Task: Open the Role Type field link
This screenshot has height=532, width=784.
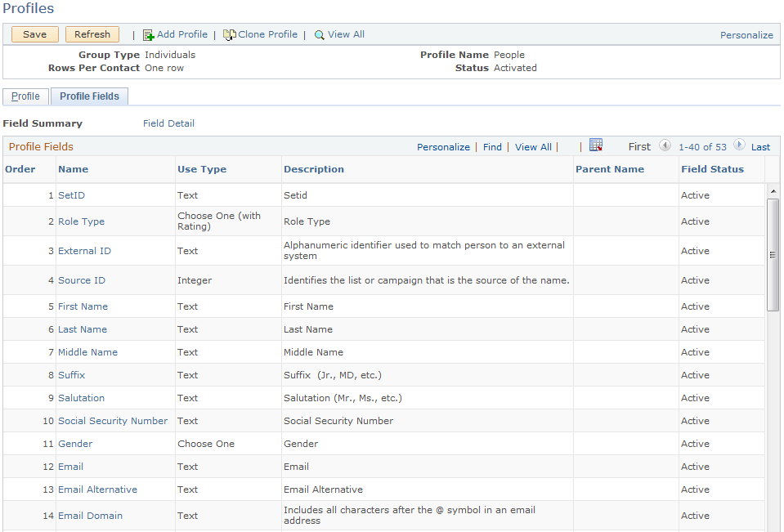Action: [x=82, y=221]
